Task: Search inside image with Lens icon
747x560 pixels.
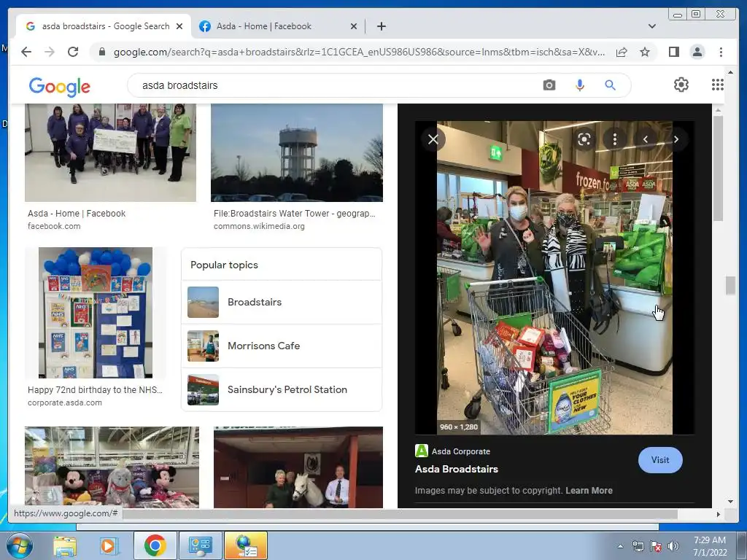Action: tap(584, 139)
